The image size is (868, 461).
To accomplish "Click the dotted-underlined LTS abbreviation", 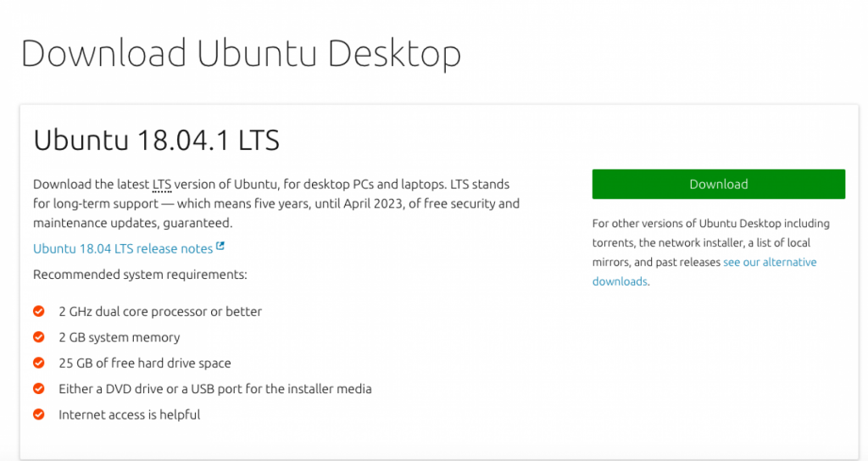I will pyautogui.click(x=162, y=184).
